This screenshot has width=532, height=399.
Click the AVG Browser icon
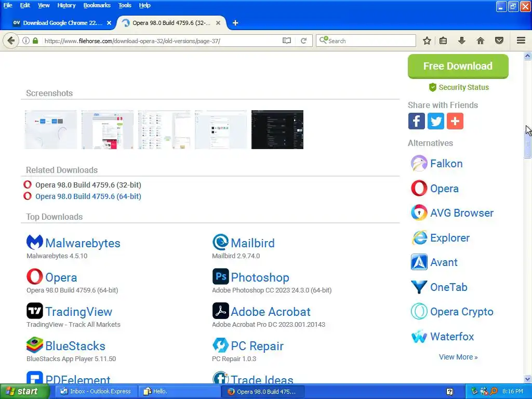419,212
